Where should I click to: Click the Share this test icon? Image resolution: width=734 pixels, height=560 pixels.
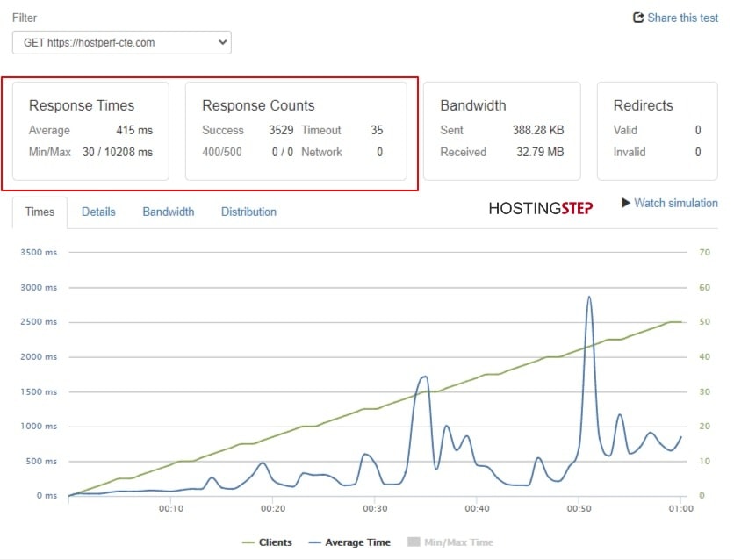click(638, 18)
